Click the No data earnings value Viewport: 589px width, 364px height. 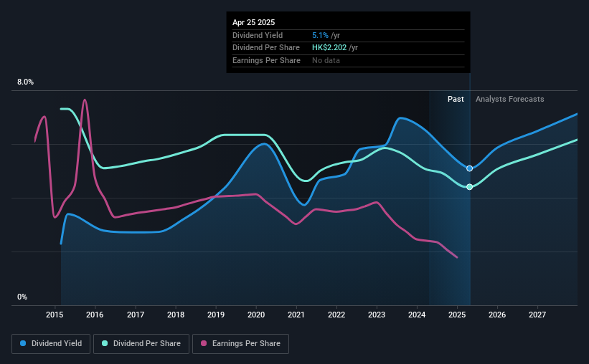click(326, 60)
